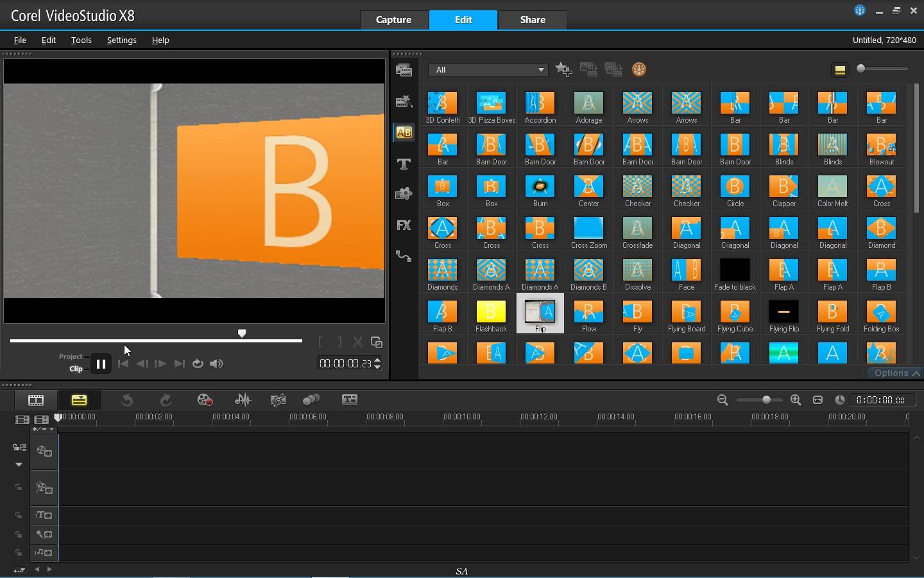Adjust the thumbnail size slider
This screenshot has height=578, width=924.
click(x=861, y=69)
